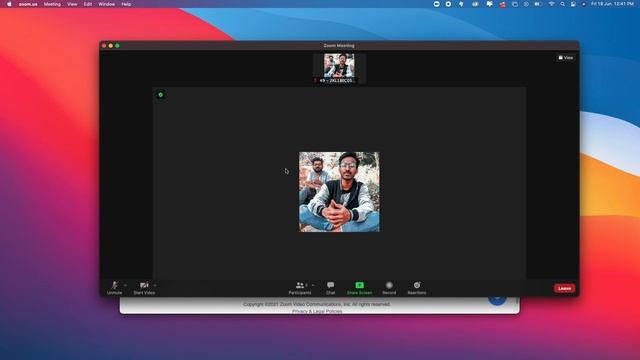This screenshot has height=360, width=640.
Task: Open Spotlight search in menu bar
Action: [x=562, y=4]
